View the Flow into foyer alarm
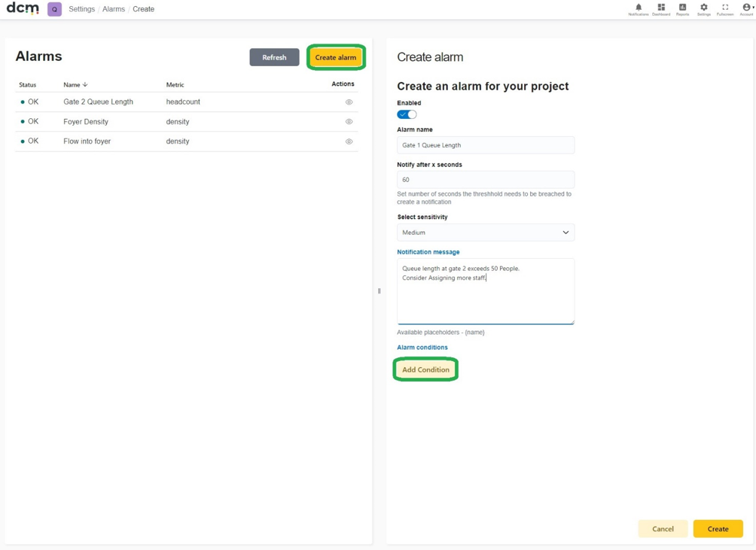The image size is (756, 550). click(349, 141)
